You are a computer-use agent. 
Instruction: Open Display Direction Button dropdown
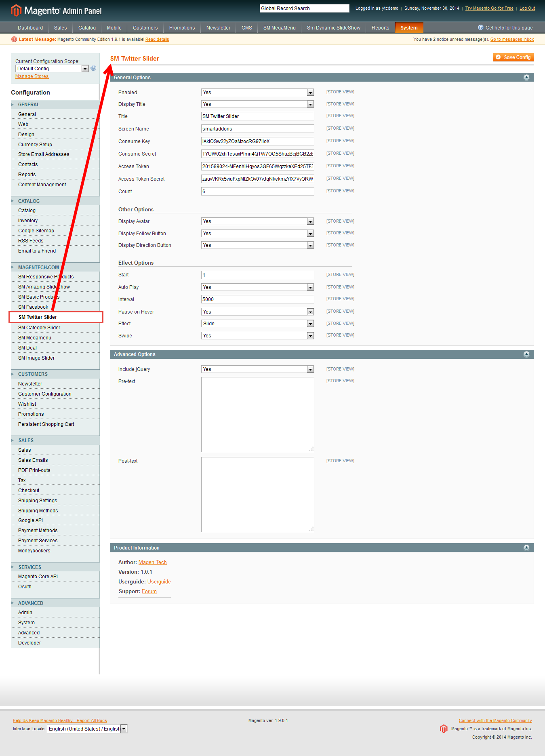257,245
